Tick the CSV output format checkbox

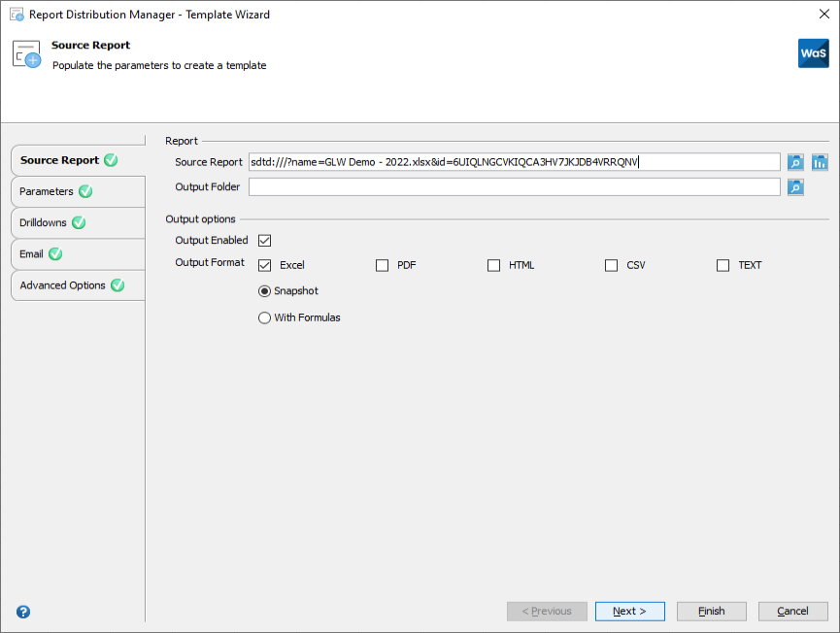point(611,265)
